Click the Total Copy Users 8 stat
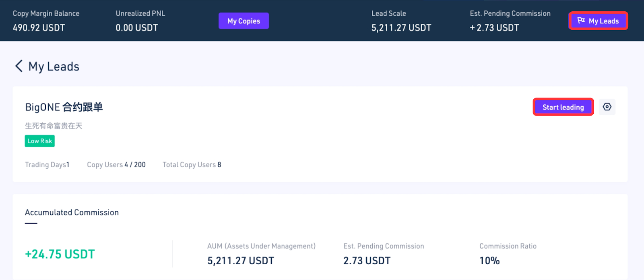The width and height of the screenshot is (644, 280). (x=192, y=165)
